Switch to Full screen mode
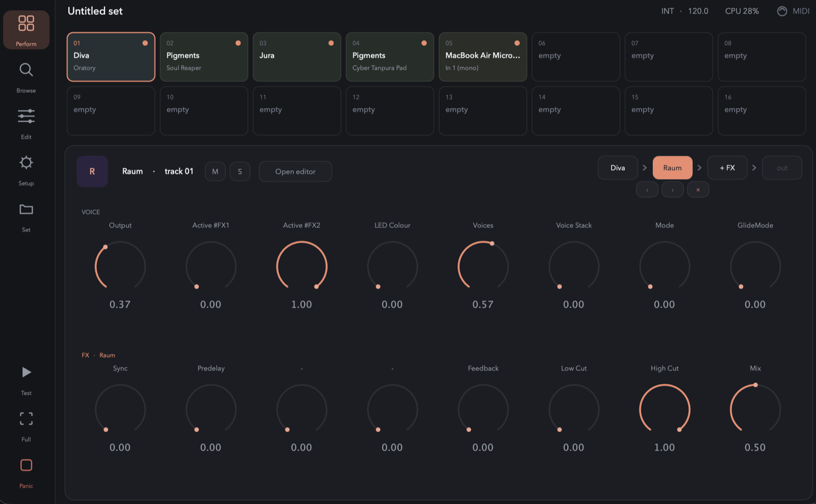The height and width of the screenshot is (504, 816). point(26,427)
